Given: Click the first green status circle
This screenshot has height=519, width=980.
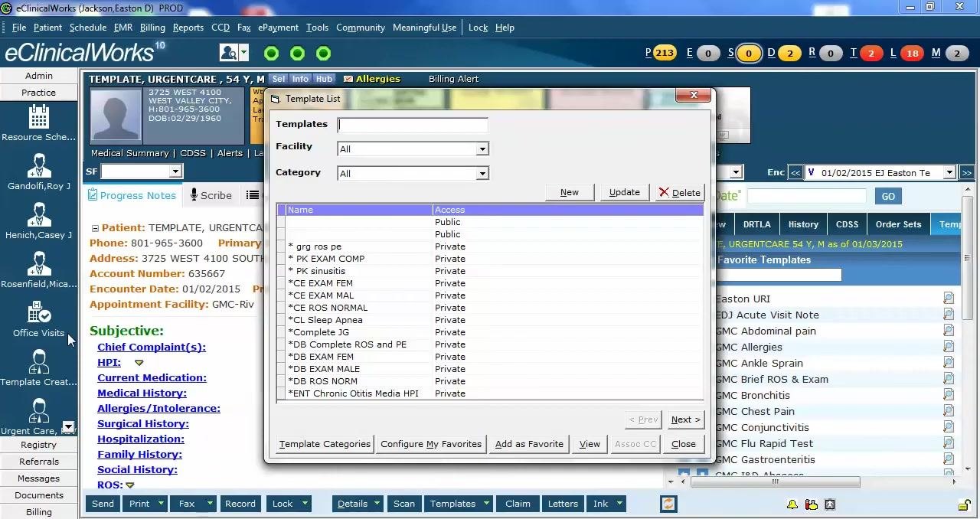Looking at the screenshot, I should tap(271, 54).
